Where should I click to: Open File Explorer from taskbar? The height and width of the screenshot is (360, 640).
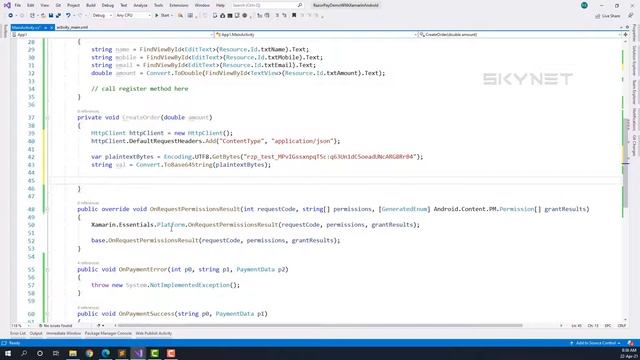pyautogui.click(x=73, y=353)
